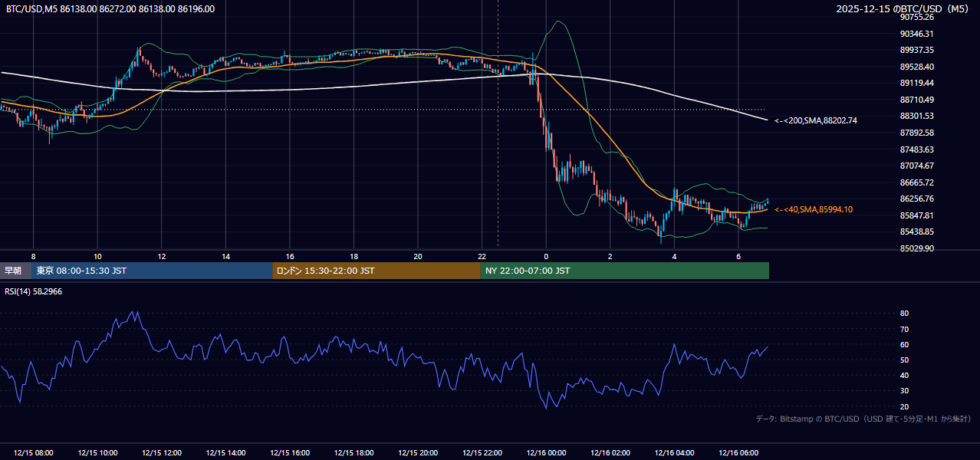980x460 pixels.
Task: Click price axis label 87074.67
Action: coord(917,166)
